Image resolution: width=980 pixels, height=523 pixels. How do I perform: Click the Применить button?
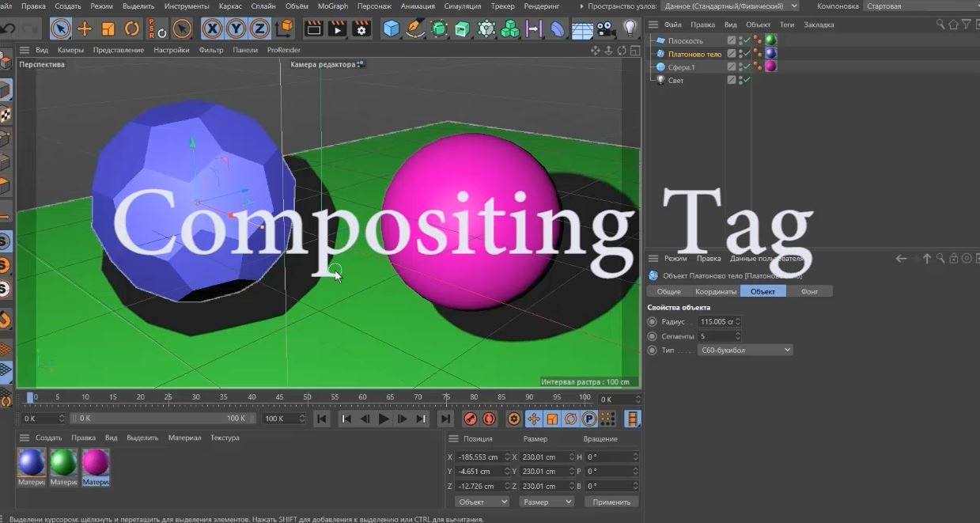(x=611, y=502)
